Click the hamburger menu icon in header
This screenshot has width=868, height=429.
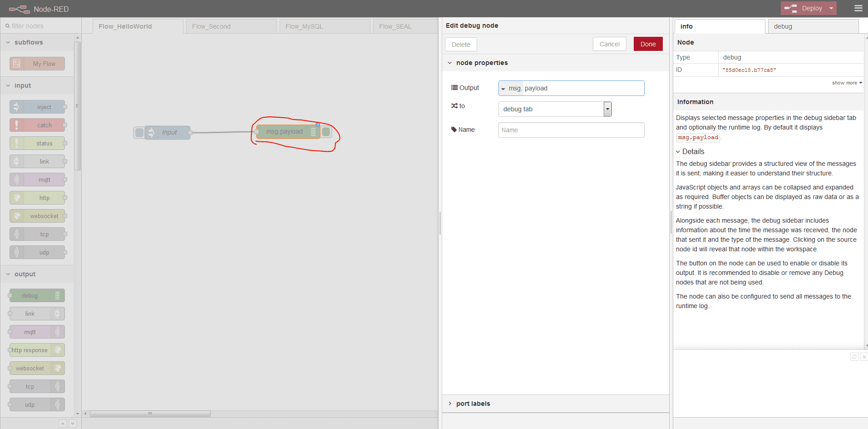coord(858,8)
